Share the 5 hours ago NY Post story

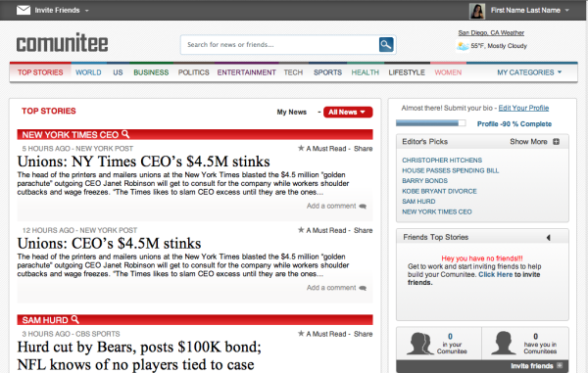point(363,148)
